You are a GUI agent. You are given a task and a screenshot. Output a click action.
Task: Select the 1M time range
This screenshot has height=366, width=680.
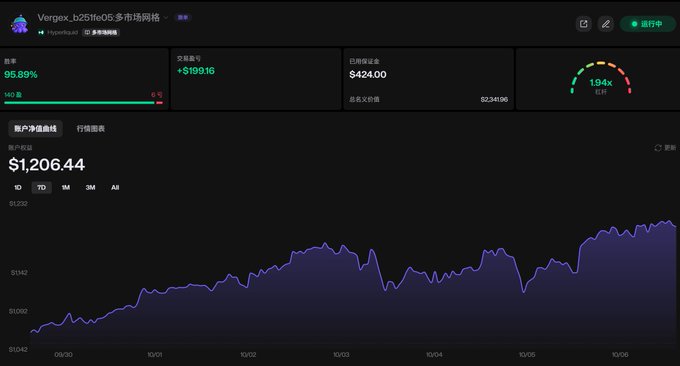[x=65, y=187]
